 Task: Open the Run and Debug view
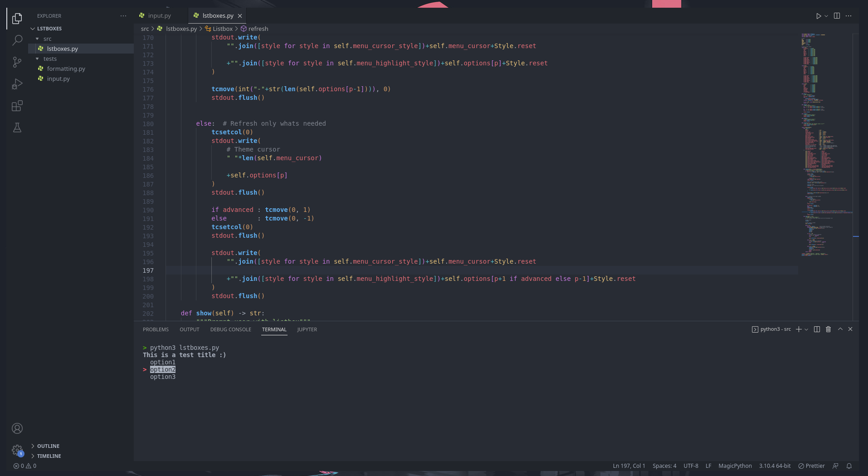click(x=17, y=84)
